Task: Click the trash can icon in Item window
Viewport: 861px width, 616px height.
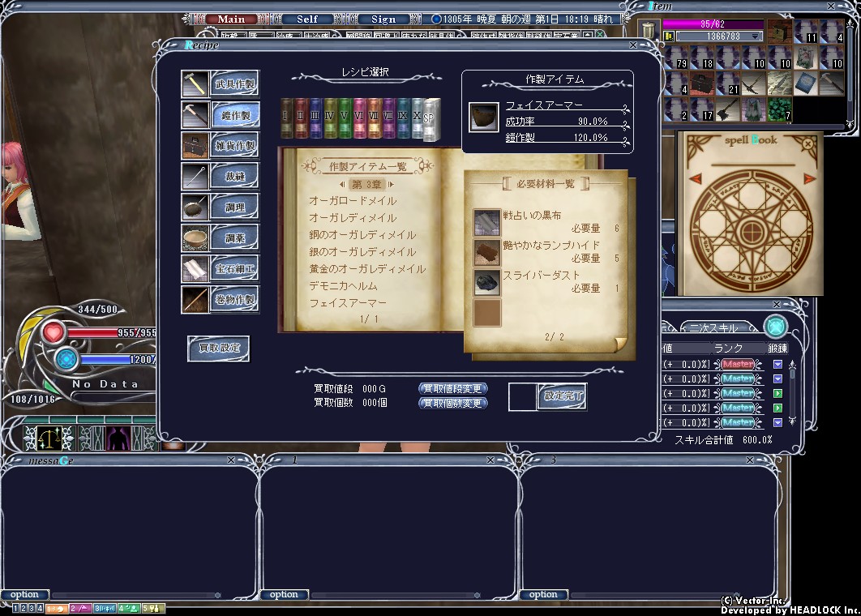Action: (649, 32)
